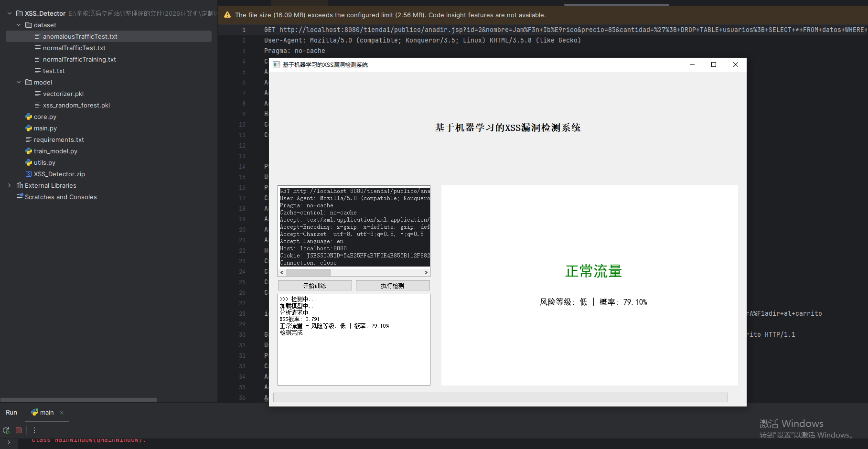The image size is (868, 449).
Task: Click the console expand chevron at bottom left
Action: tap(9, 442)
